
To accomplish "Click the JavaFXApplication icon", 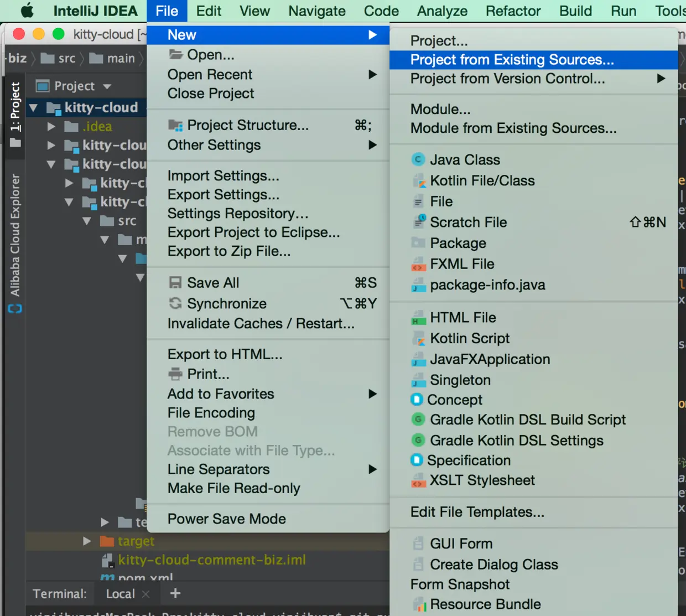I will (418, 359).
